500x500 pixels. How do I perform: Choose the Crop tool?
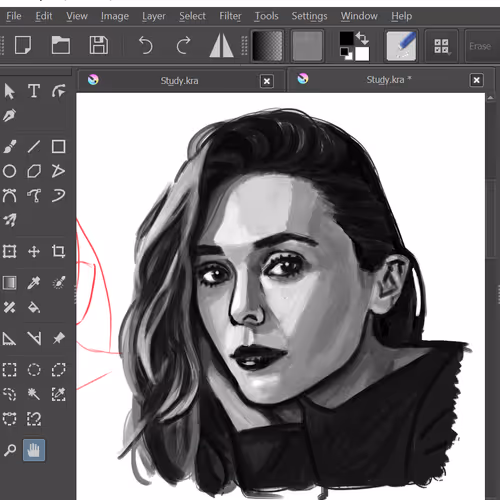pos(58,251)
